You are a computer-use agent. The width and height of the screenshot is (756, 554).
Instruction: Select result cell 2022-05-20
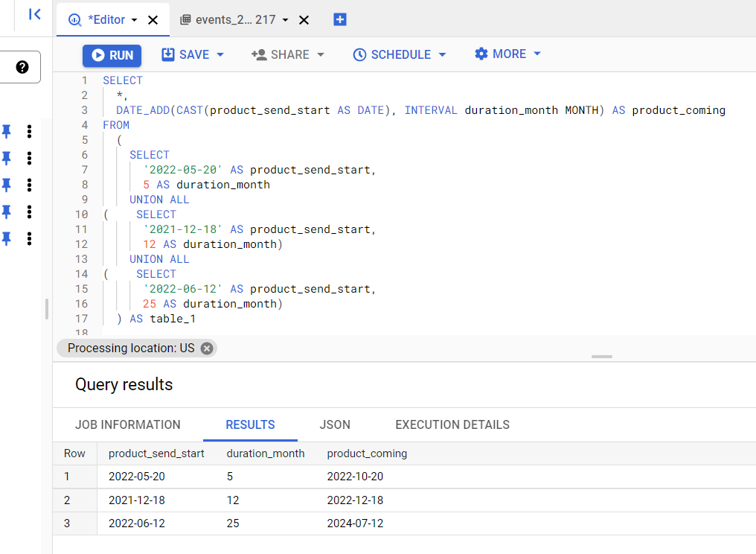[136, 477]
